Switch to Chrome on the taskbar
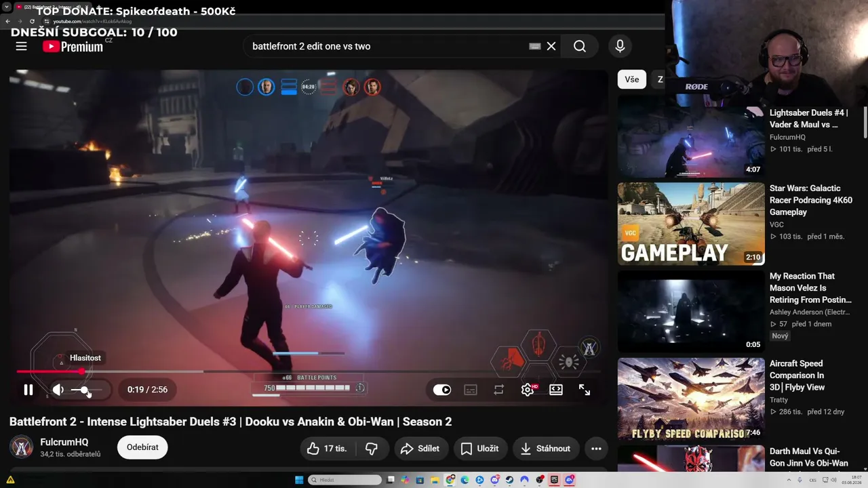This screenshot has height=488, width=868. coord(450,480)
